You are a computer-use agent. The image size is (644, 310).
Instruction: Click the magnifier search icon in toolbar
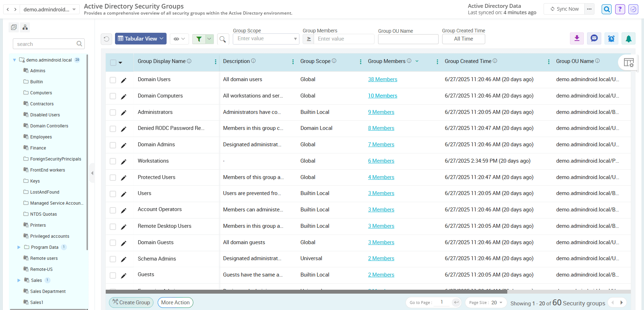pos(222,39)
